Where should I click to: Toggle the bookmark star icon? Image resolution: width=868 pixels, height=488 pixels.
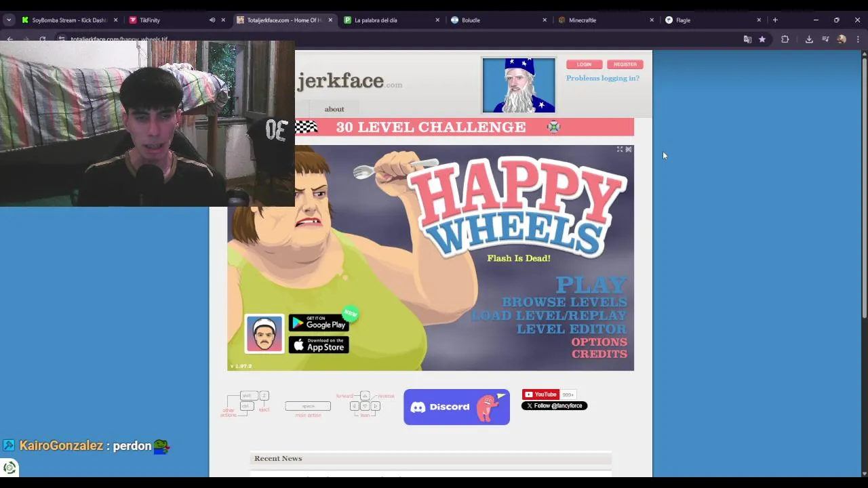[x=762, y=39]
